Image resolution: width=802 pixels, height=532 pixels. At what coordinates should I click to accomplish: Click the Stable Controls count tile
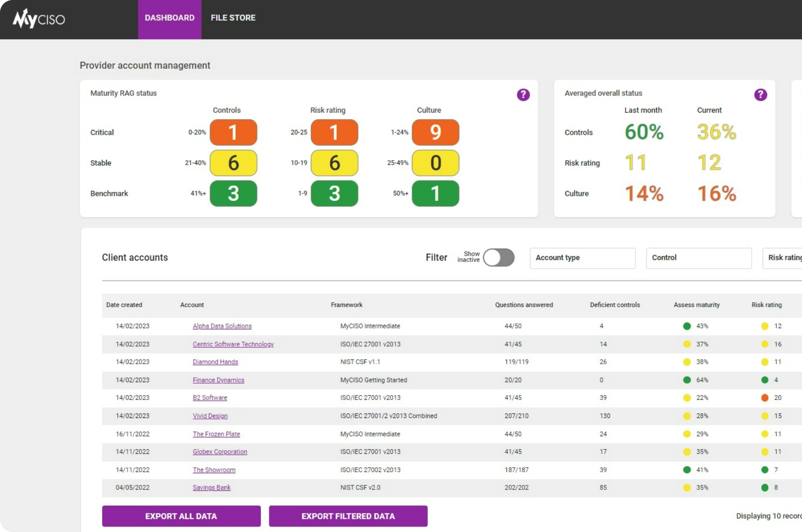pos(233,163)
